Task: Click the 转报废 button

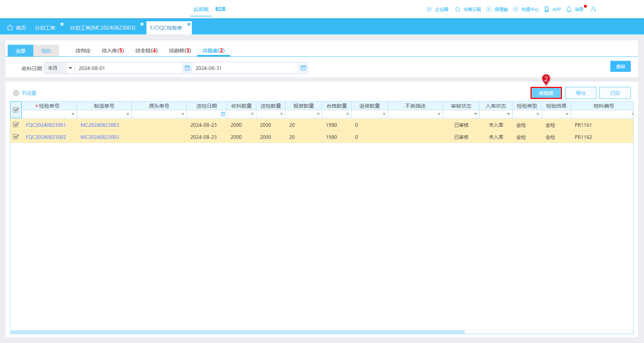Action: (x=546, y=93)
